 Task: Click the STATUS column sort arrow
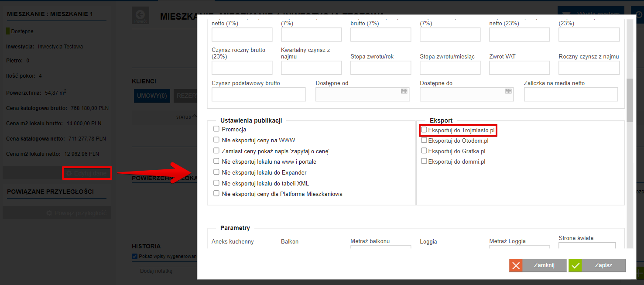tap(194, 117)
